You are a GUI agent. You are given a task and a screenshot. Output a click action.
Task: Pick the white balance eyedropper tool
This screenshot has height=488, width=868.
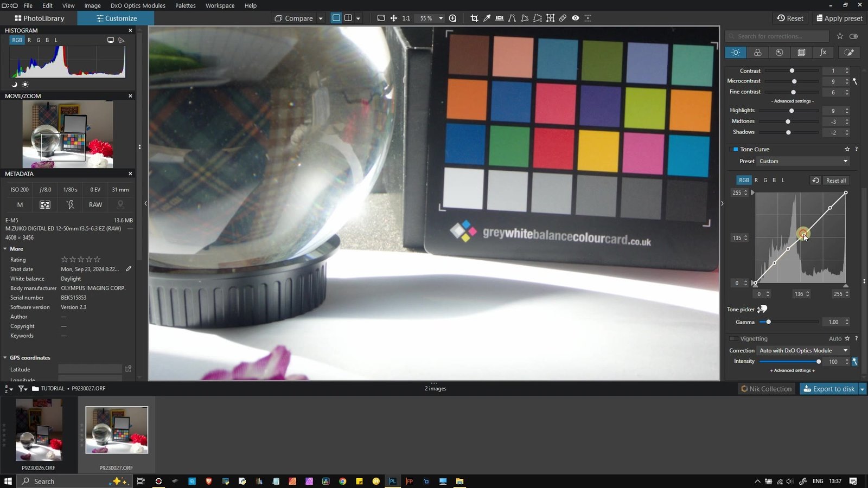pyautogui.click(x=487, y=18)
